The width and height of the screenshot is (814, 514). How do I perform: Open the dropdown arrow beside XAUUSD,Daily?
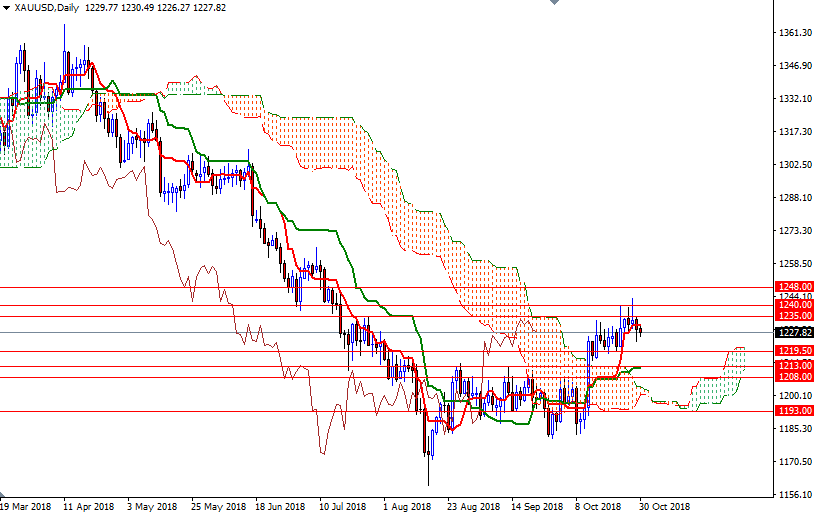6,7
